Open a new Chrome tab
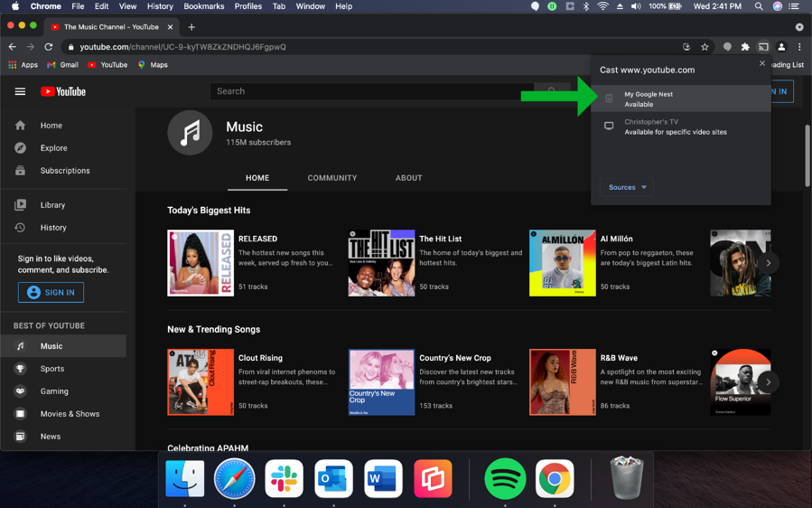The height and width of the screenshot is (508, 812). tap(191, 27)
